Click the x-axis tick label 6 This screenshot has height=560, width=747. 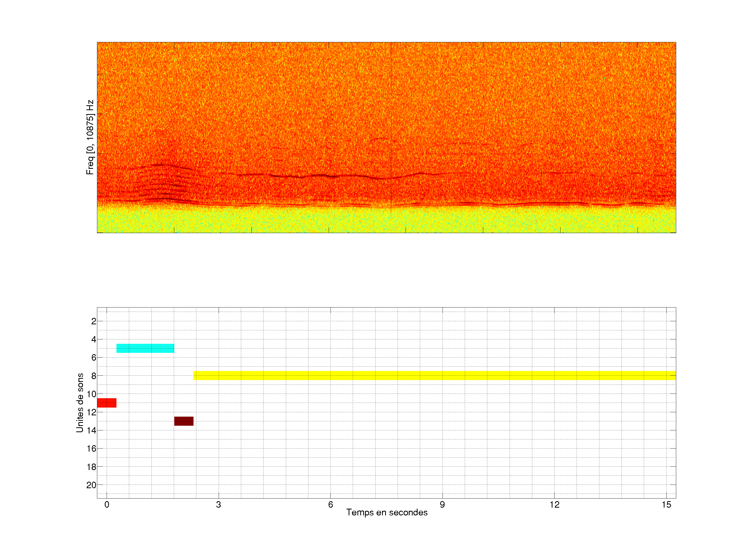coord(330,505)
